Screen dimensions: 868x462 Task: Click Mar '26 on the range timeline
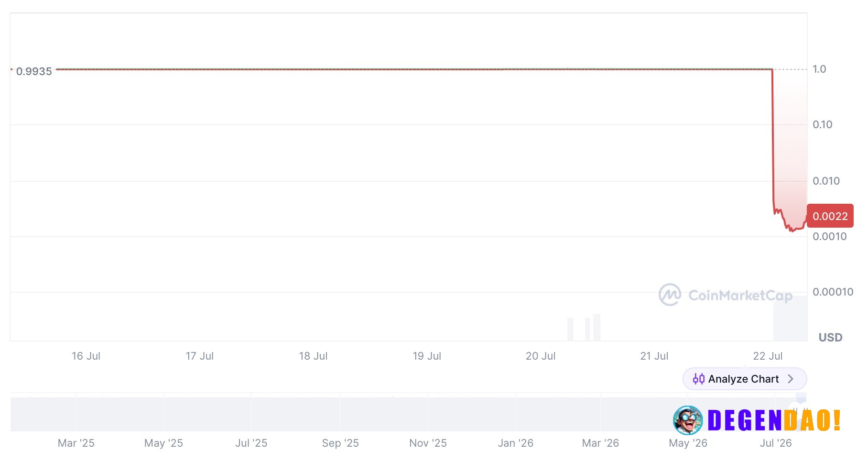(600, 443)
